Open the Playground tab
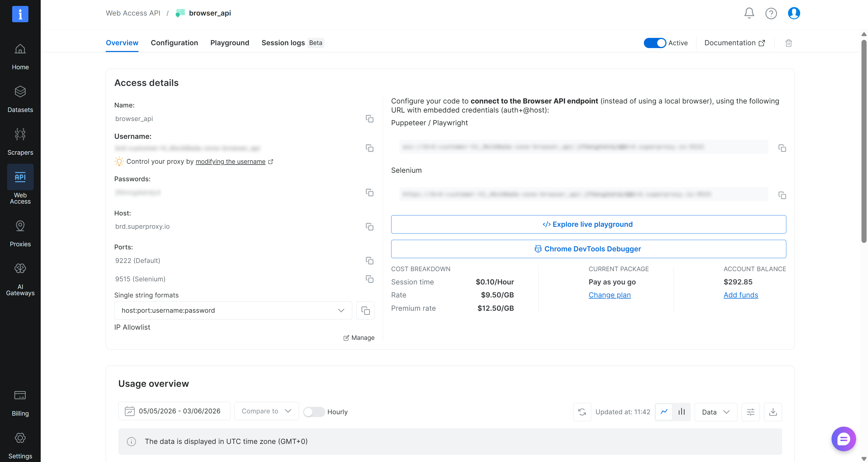This screenshot has width=868, height=462. pyautogui.click(x=230, y=43)
